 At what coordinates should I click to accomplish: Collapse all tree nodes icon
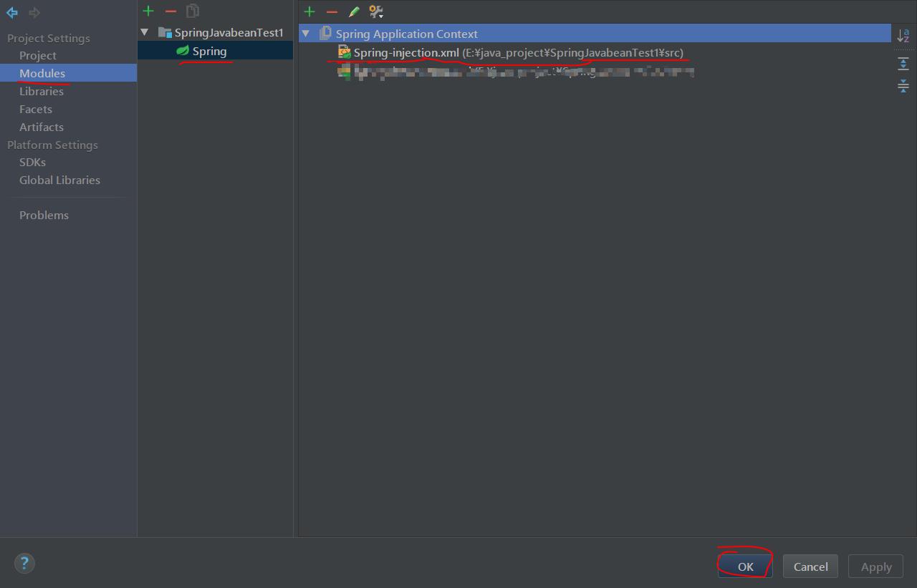point(903,86)
